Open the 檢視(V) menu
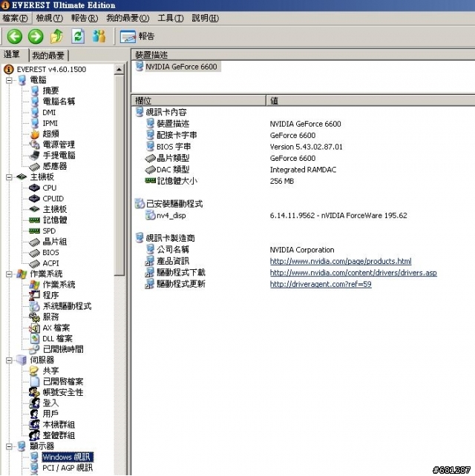475x476 pixels. click(x=49, y=19)
